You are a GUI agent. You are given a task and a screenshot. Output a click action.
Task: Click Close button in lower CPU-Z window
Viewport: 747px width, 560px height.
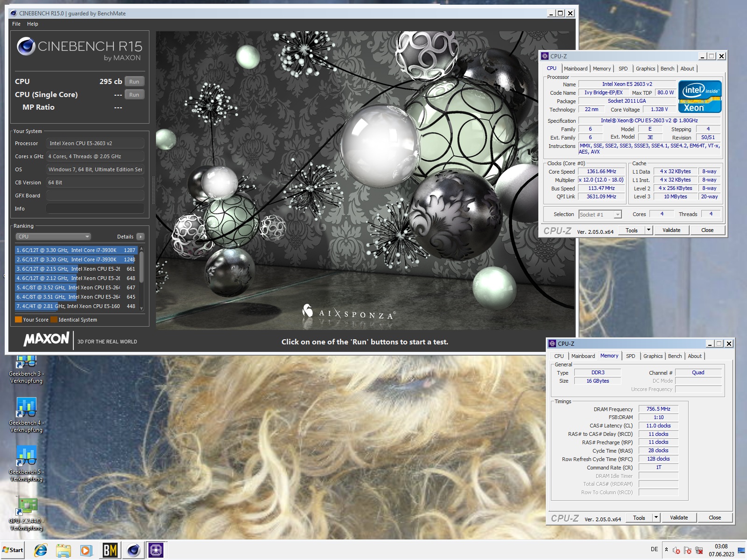(715, 518)
